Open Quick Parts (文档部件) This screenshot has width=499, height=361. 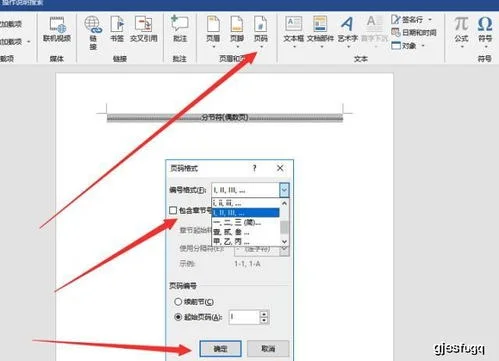coord(320,32)
